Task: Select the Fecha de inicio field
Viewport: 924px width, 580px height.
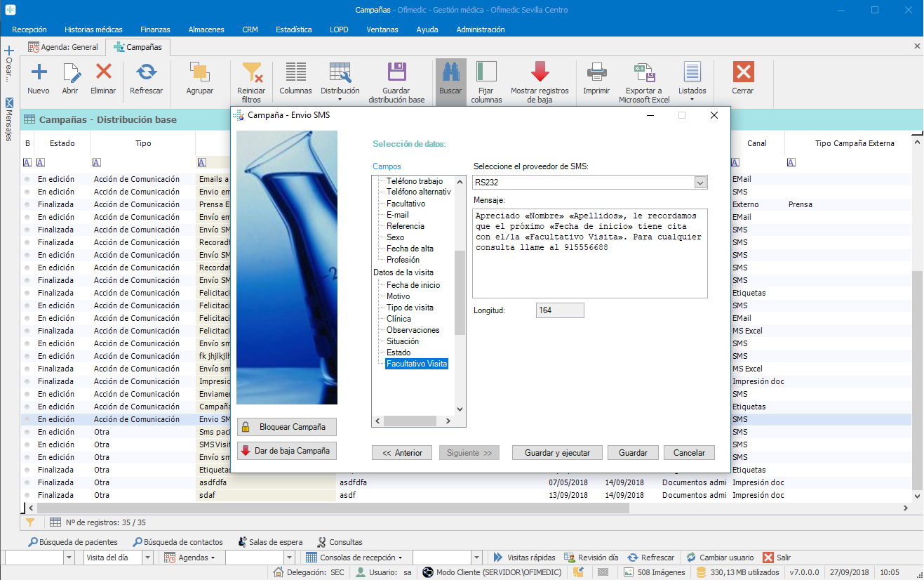Action: pos(413,285)
